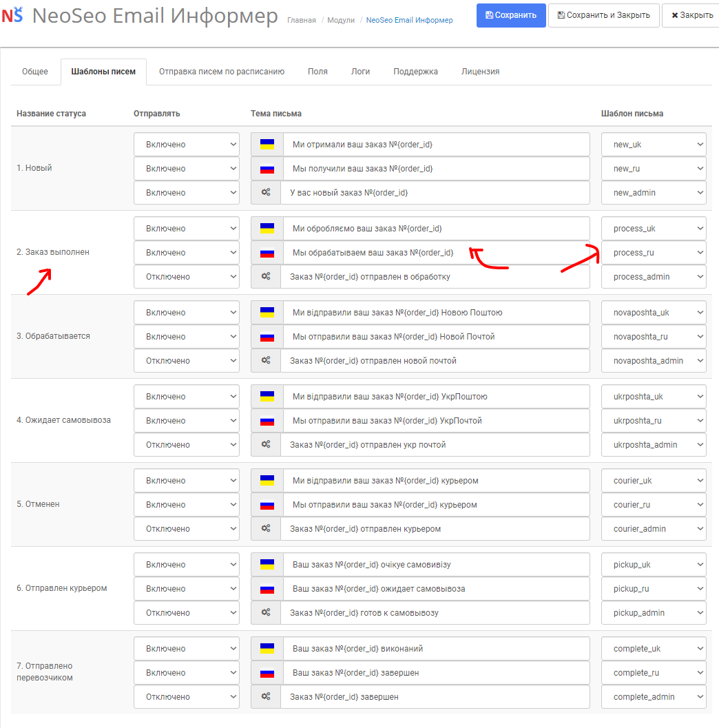Click Russian flag beside the 'Новой Почтой' subject
The image size is (719, 728).
click(267, 337)
